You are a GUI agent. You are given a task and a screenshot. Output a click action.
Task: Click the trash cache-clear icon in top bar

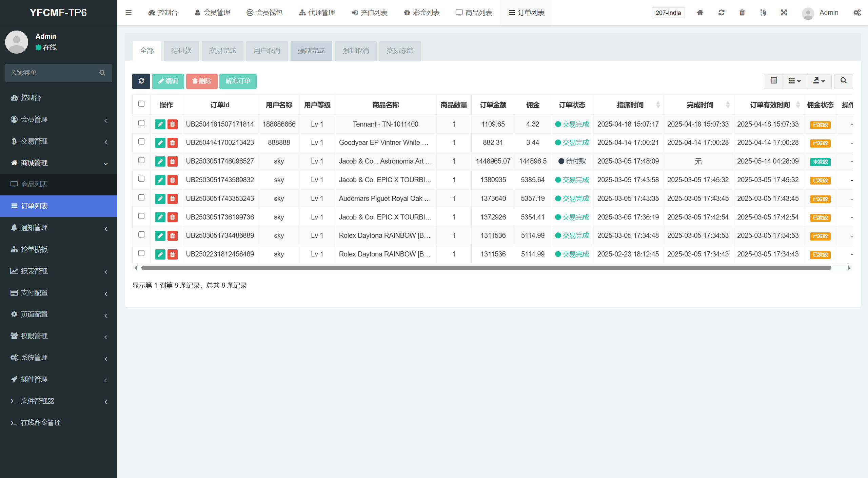[x=742, y=13]
